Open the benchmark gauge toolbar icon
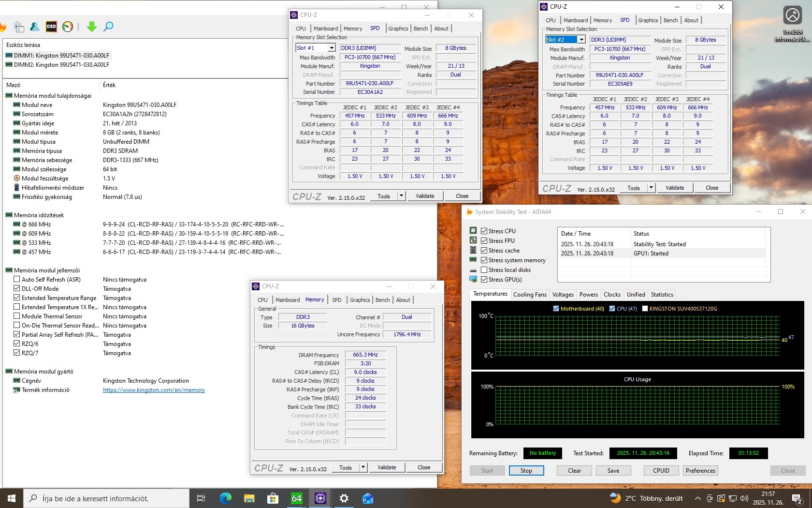This screenshot has height=508, width=812. 68,27
